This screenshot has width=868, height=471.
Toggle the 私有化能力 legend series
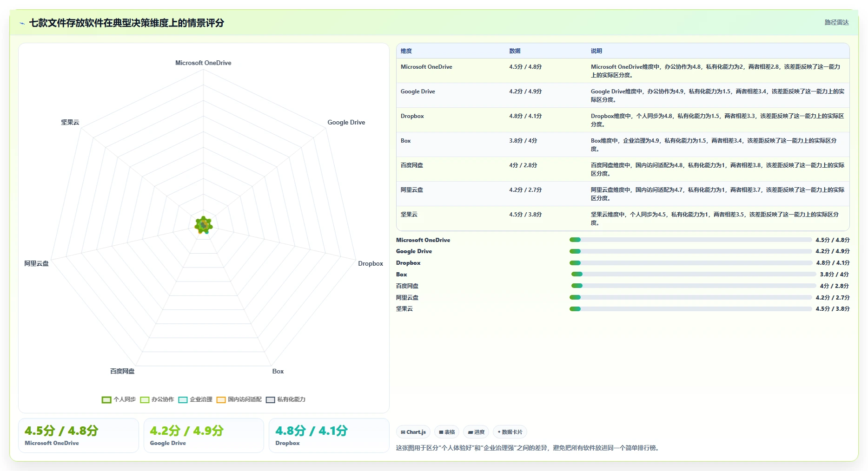[x=285, y=399]
